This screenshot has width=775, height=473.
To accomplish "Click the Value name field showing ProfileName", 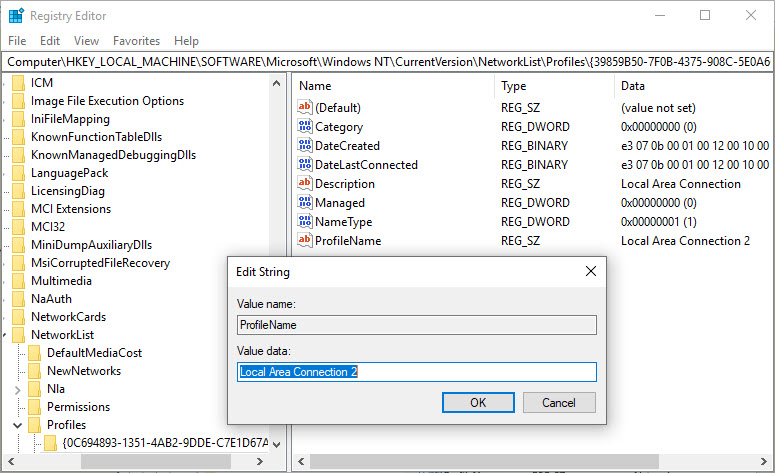I will 417,325.
